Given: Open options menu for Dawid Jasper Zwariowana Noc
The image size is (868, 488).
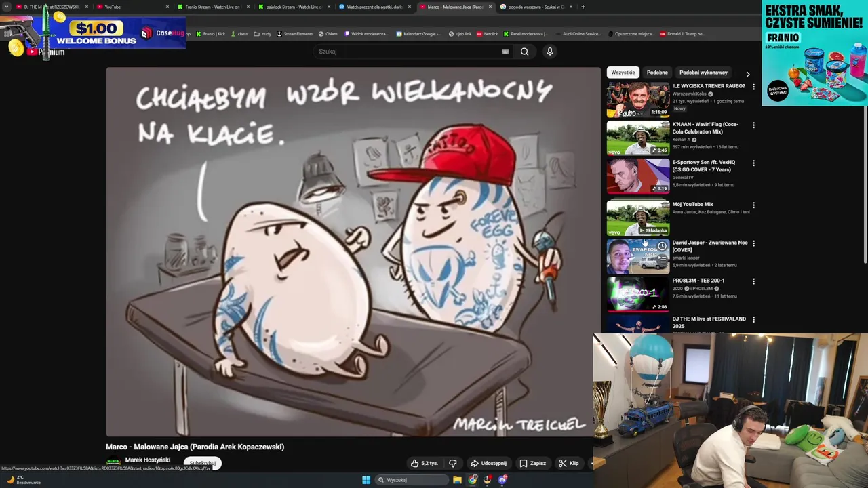Looking at the screenshot, I should pos(753,243).
